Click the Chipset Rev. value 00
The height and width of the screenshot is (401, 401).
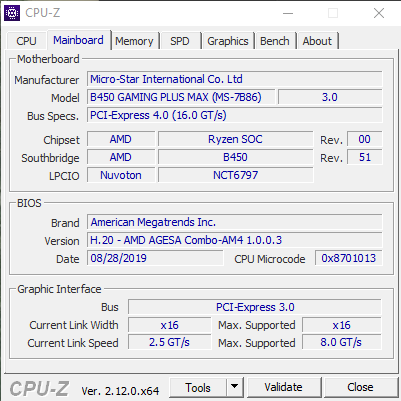(364, 139)
